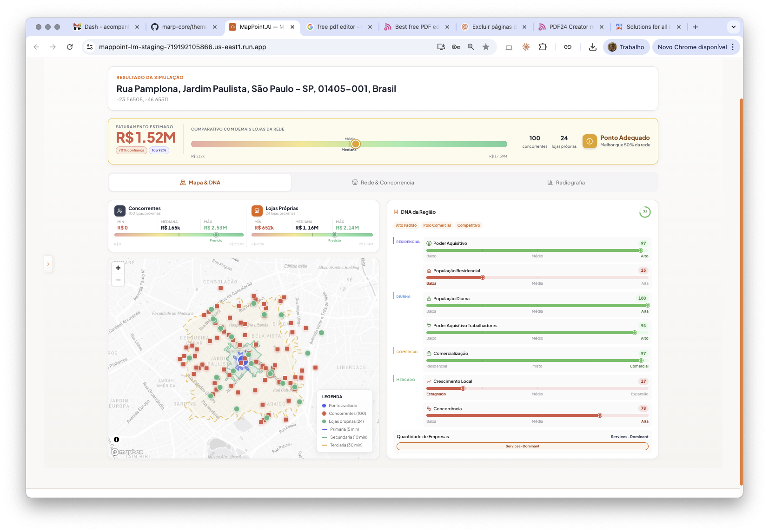Click the Crescimento Local slider handle

coord(463,388)
